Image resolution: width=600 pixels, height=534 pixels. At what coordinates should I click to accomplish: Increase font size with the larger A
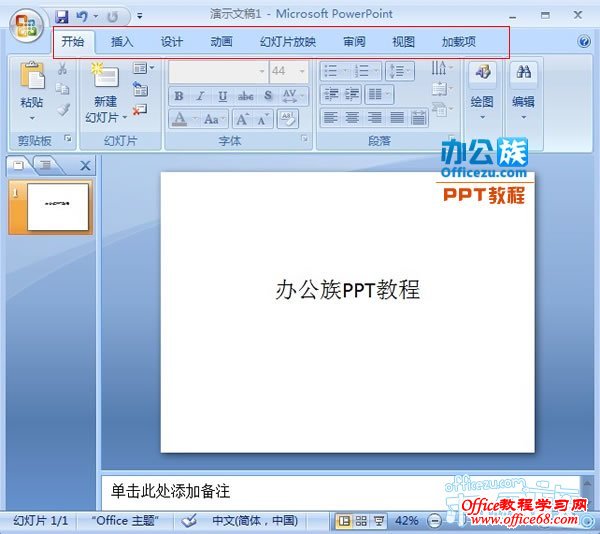click(243, 119)
